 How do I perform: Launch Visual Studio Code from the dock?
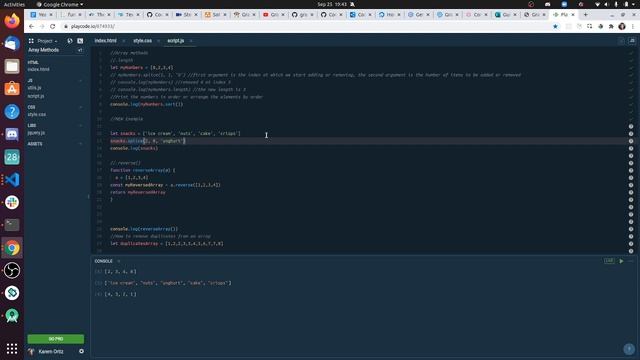[12, 180]
